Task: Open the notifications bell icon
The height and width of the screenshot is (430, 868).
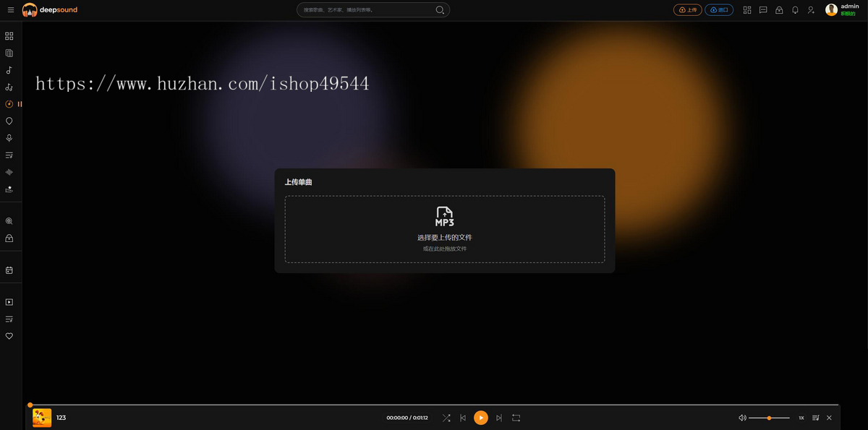Action: [795, 10]
